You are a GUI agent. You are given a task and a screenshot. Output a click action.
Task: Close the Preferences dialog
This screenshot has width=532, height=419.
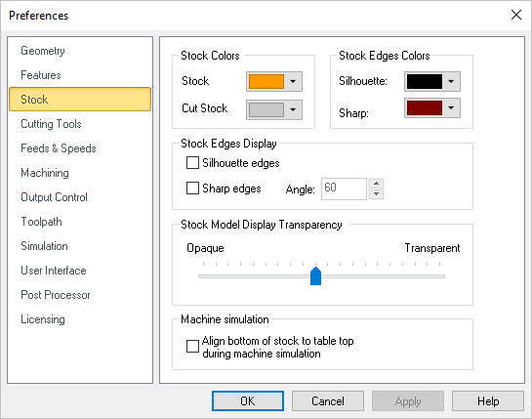tap(516, 15)
